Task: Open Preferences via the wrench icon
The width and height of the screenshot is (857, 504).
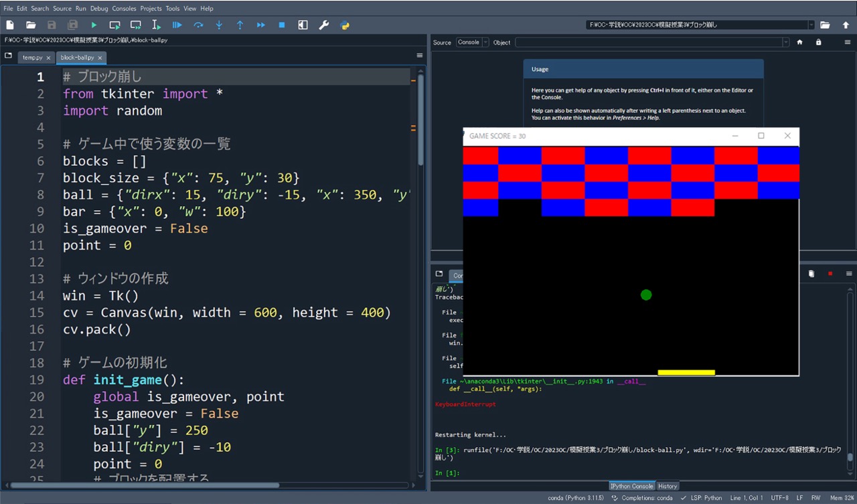Action: pyautogui.click(x=324, y=25)
